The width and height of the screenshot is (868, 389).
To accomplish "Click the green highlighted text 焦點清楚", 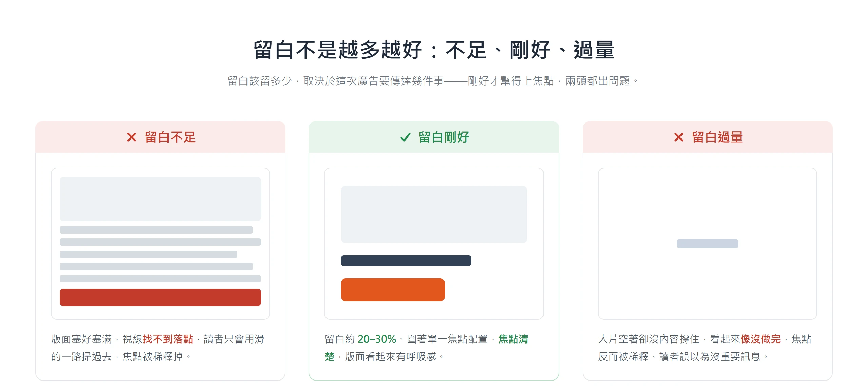I will [513, 339].
